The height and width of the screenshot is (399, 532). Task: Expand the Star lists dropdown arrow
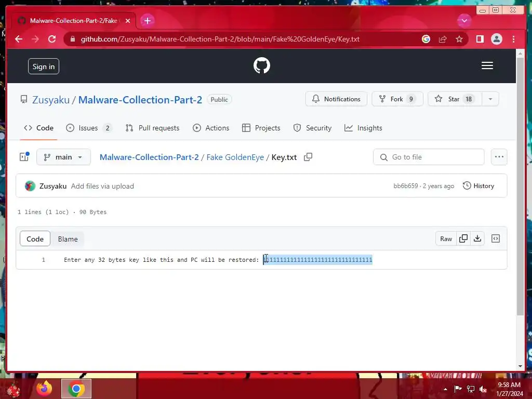point(490,99)
